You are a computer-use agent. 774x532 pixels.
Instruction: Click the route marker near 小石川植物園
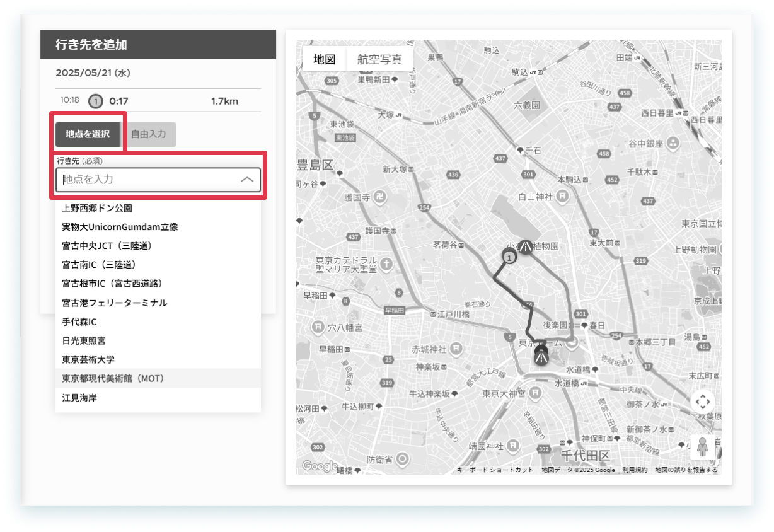click(x=525, y=247)
